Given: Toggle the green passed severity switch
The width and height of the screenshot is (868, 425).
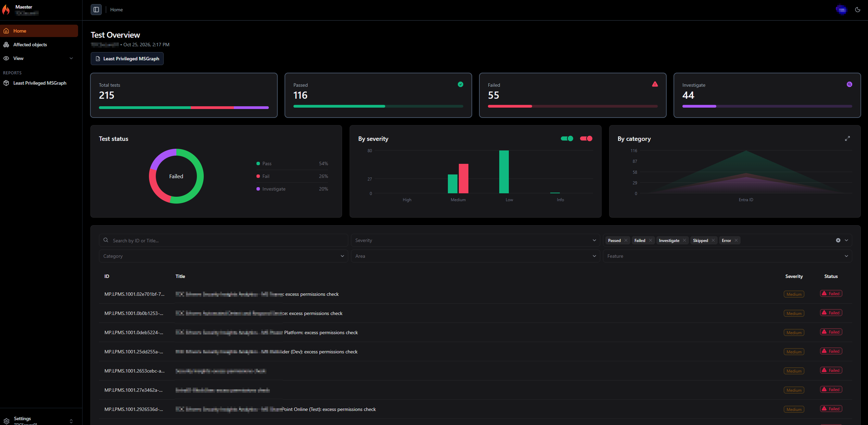Looking at the screenshot, I should pos(567,138).
